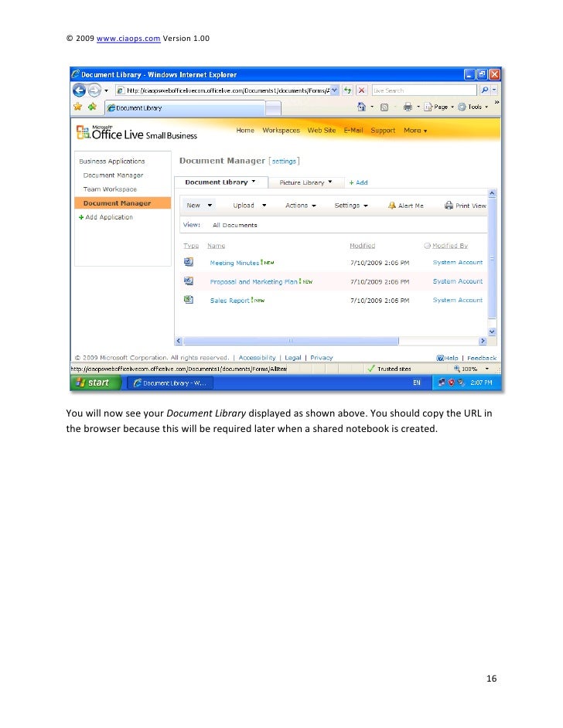Click the horizontal scrollbar in document list
This screenshot has height=728, width=563.
point(291,341)
